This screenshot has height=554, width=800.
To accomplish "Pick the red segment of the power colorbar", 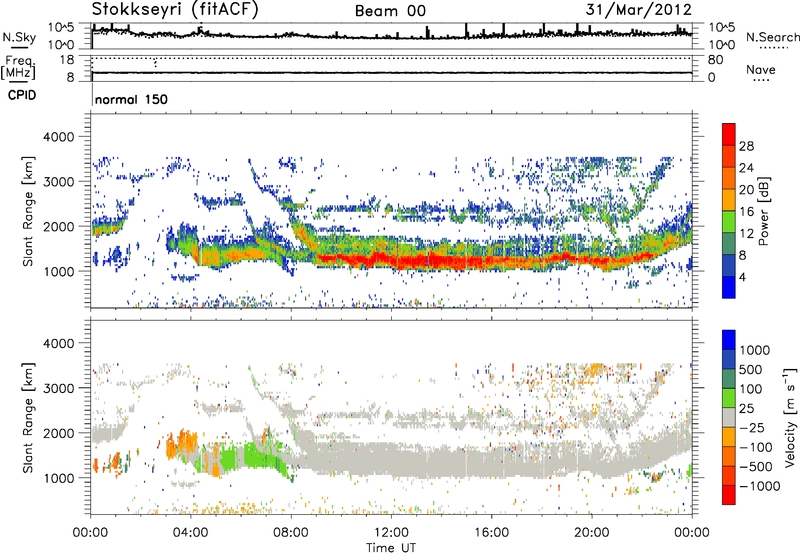I will pyautogui.click(x=729, y=135).
